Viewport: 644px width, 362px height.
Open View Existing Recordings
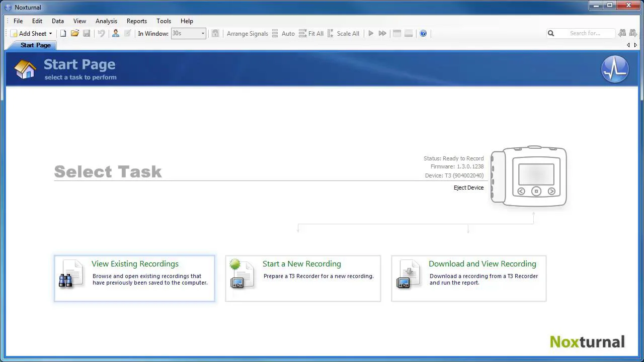[x=134, y=279]
